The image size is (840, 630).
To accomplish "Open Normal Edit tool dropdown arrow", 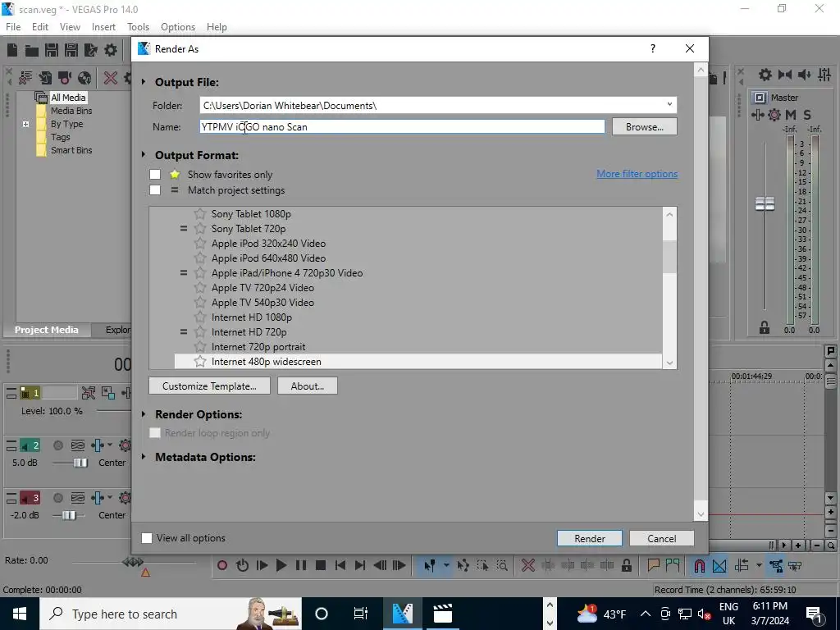I will (x=445, y=565).
